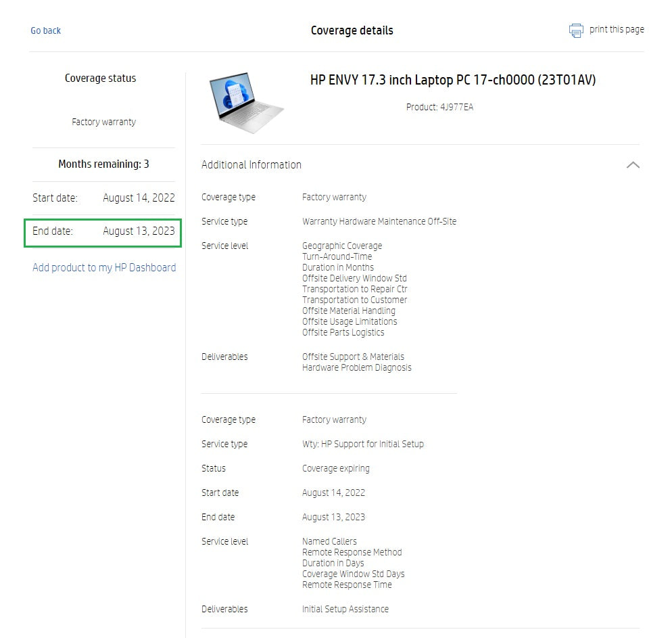Click 'Geographic Coverage' service level item
Image resolution: width=672 pixels, height=638 pixels.
(x=341, y=246)
